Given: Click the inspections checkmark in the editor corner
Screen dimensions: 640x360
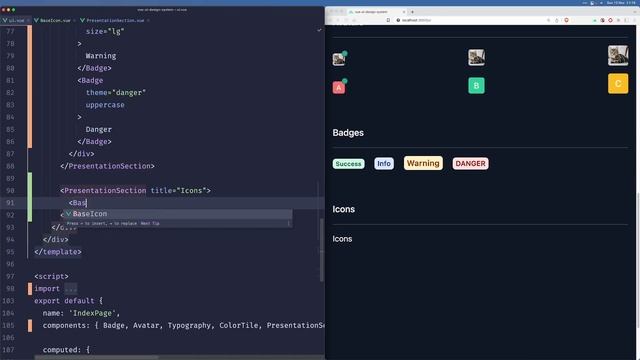Looking at the screenshot, I should [319, 30].
